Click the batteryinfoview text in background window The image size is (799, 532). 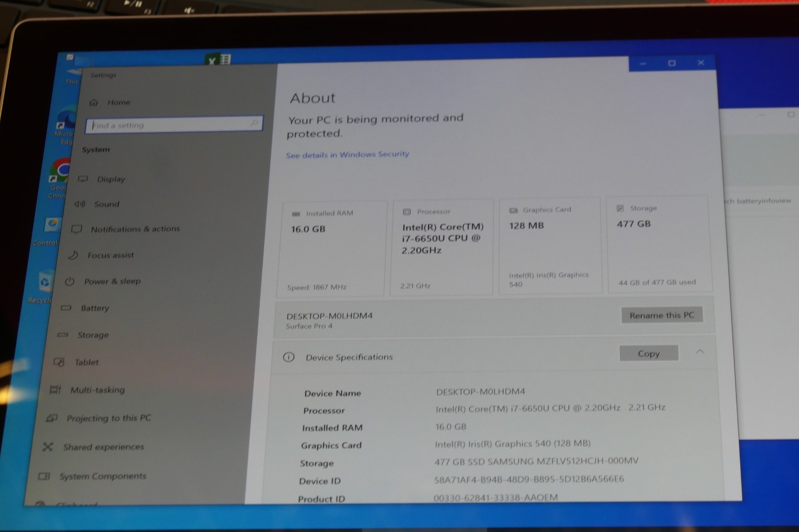[x=764, y=201]
